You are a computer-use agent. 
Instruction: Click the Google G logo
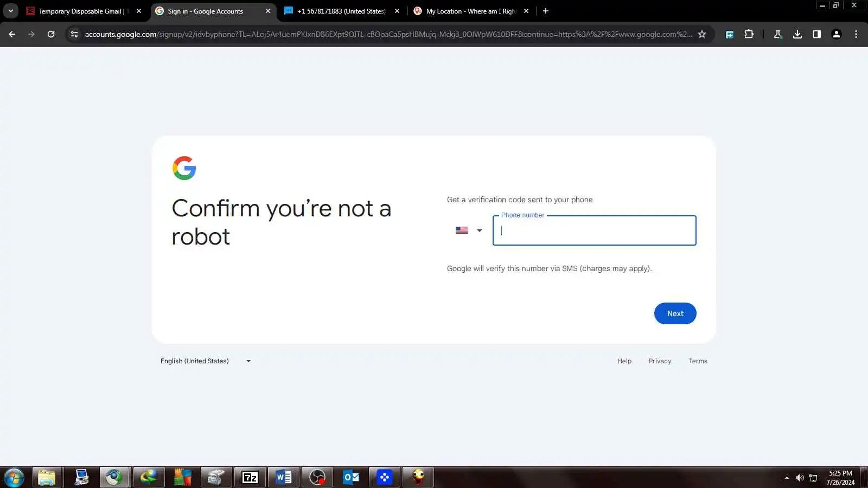184,168
